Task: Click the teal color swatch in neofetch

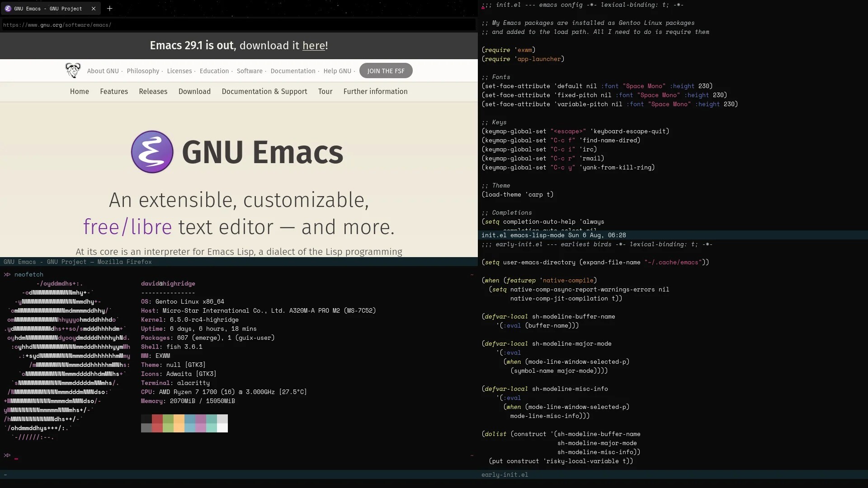Action: coord(211,419)
